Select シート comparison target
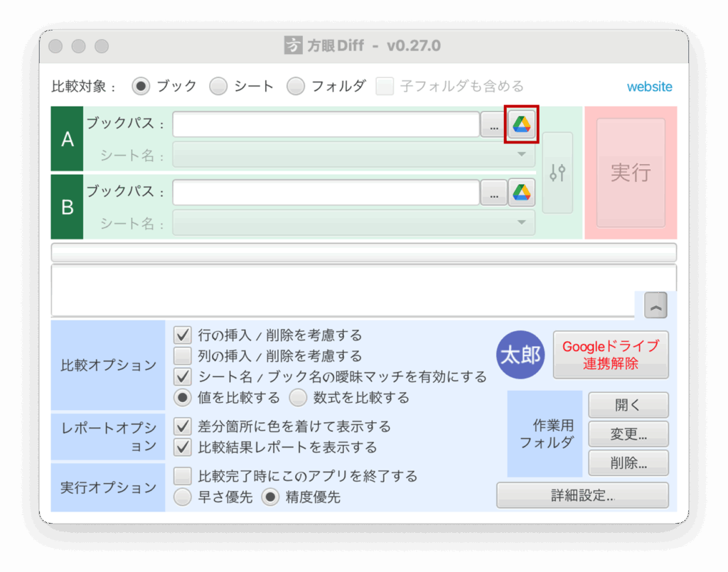The width and height of the screenshot is (728, 572). [x=218, y=87]
